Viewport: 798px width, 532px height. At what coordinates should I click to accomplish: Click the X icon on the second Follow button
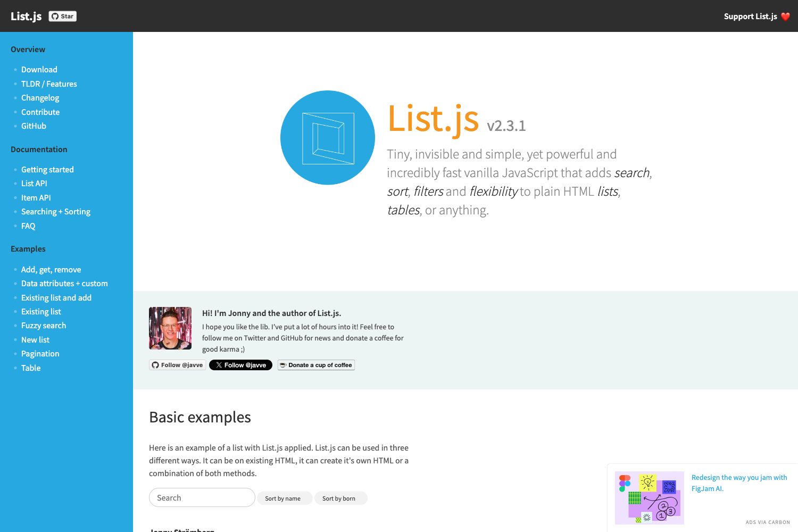tap(219, 365)
